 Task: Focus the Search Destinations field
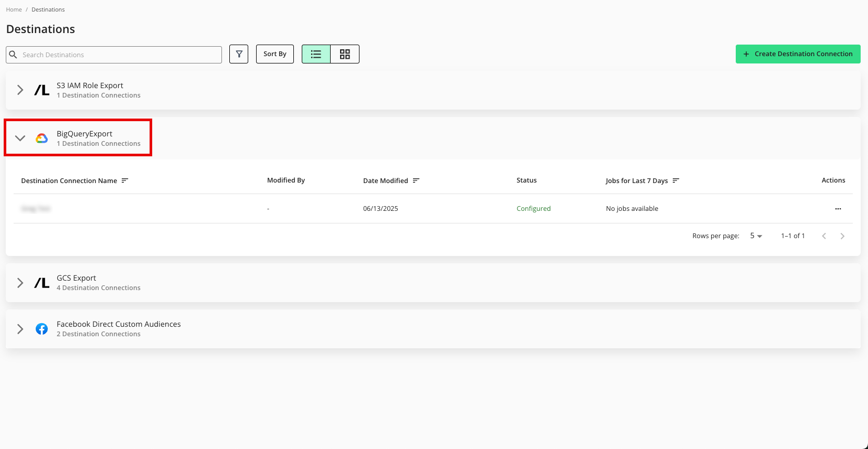(x=120, y=55)
